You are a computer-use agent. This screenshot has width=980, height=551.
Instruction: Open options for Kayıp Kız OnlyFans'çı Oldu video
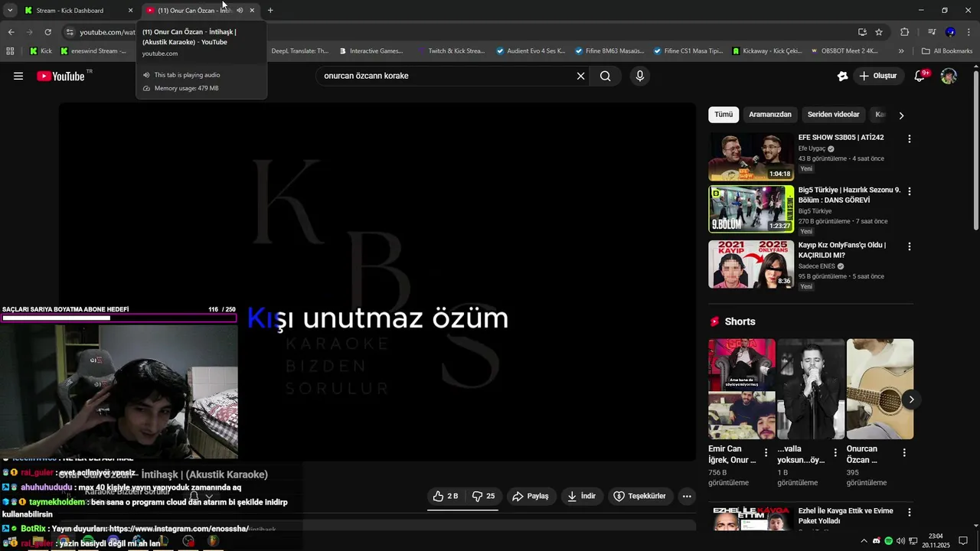click(910, 247)
